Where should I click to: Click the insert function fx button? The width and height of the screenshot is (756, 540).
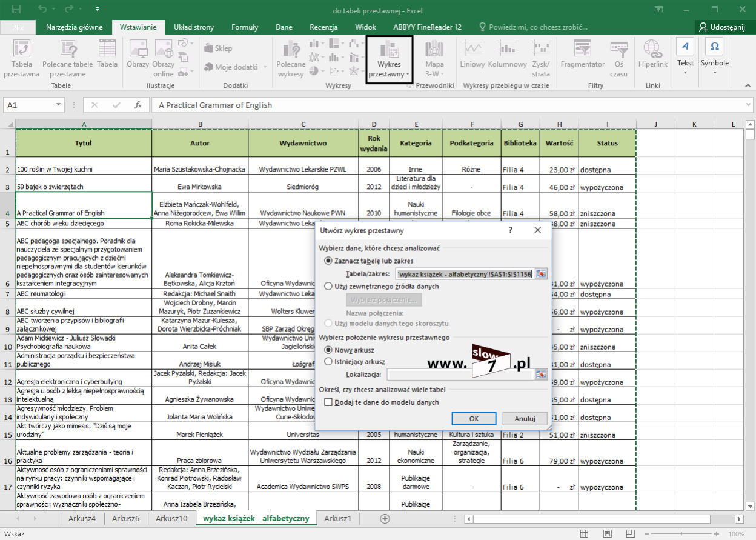coord(138,105)
